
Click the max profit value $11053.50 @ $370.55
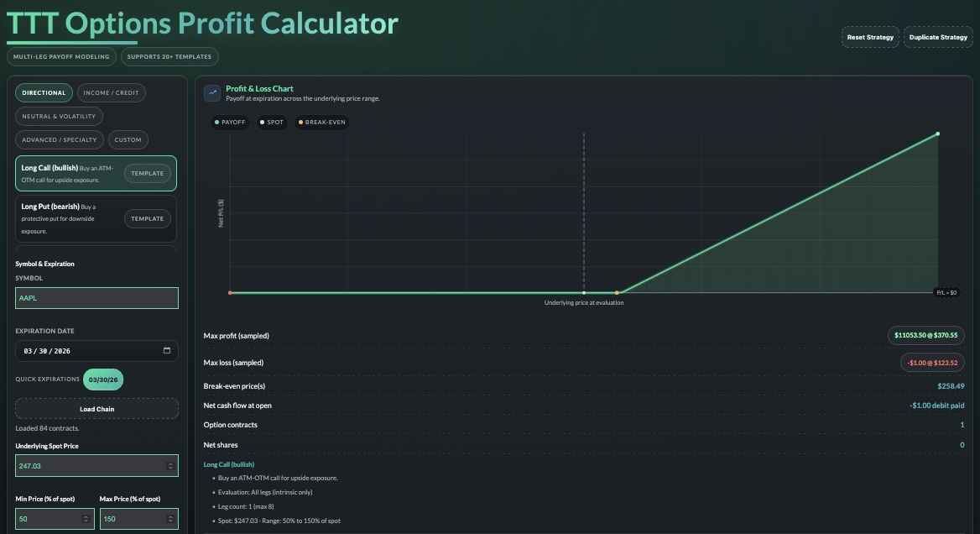point(925,335)
